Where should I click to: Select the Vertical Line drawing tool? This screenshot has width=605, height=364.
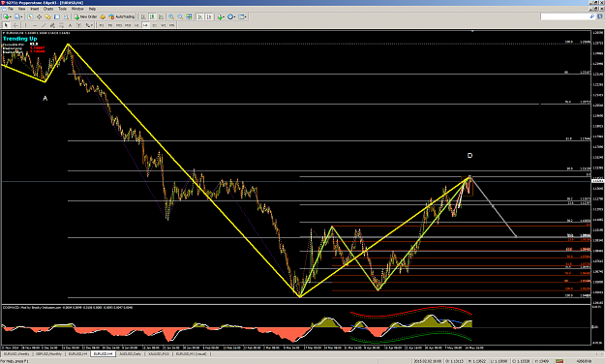(x=25, y=25)
